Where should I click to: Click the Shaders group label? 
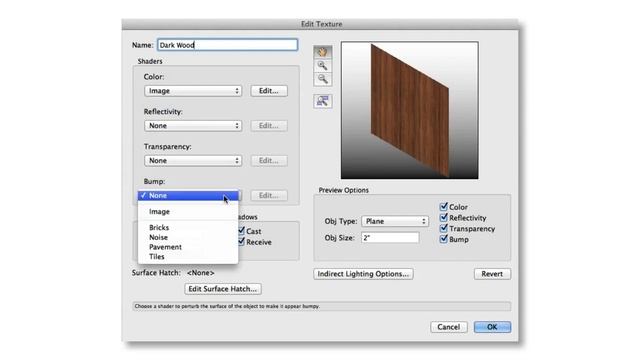(x=150, y=61)
